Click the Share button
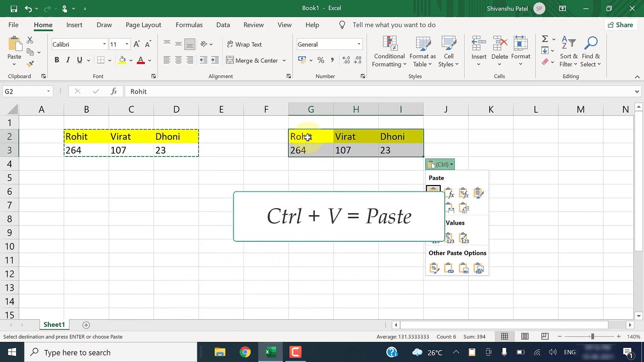Viewport: 644px width, 362px height. pyautogui.click(x=620, y=25)
